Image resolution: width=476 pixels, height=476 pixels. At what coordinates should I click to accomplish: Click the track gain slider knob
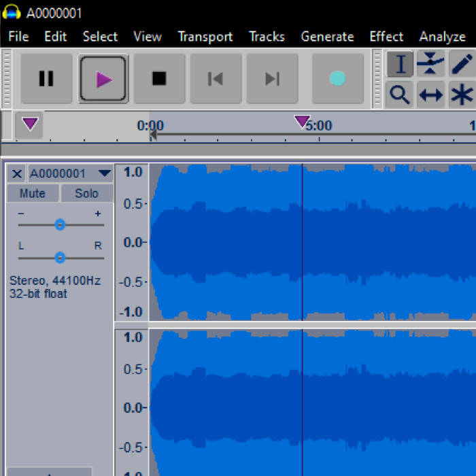coord(60,225)
